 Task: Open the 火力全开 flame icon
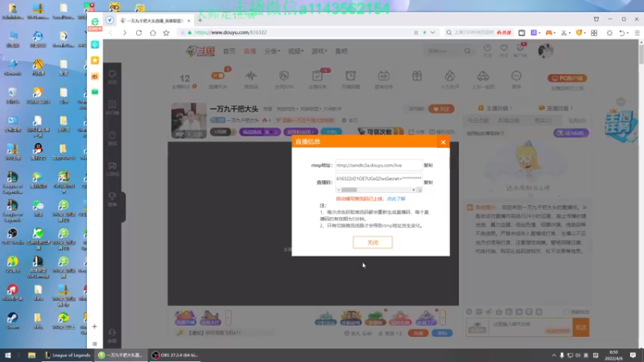coord(450,76)
